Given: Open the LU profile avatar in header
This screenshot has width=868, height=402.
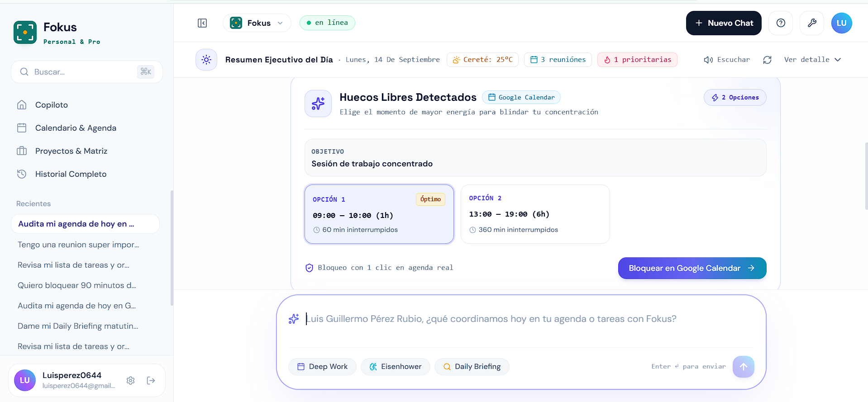Looking at the screenshot, I should [x=842, y=23].
